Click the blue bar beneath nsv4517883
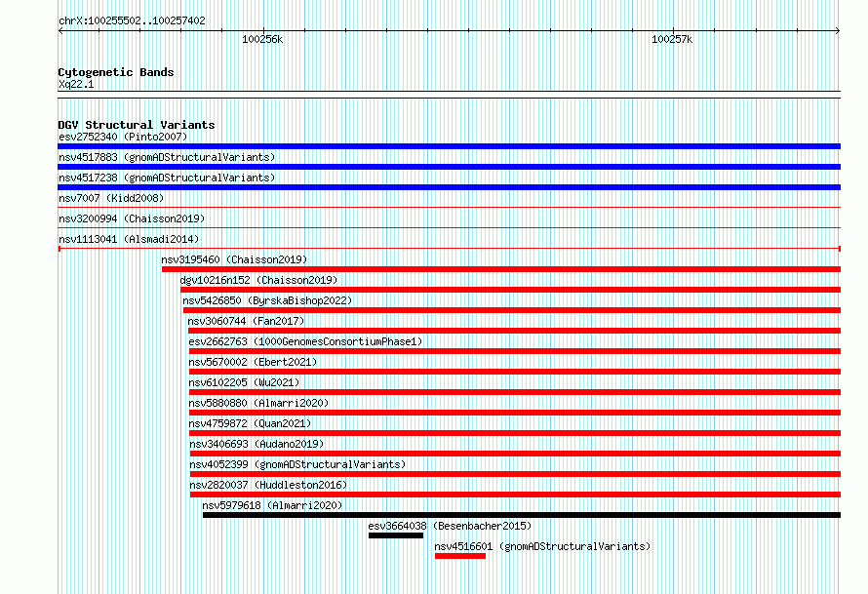868x594 pixels. click(449, 167)
